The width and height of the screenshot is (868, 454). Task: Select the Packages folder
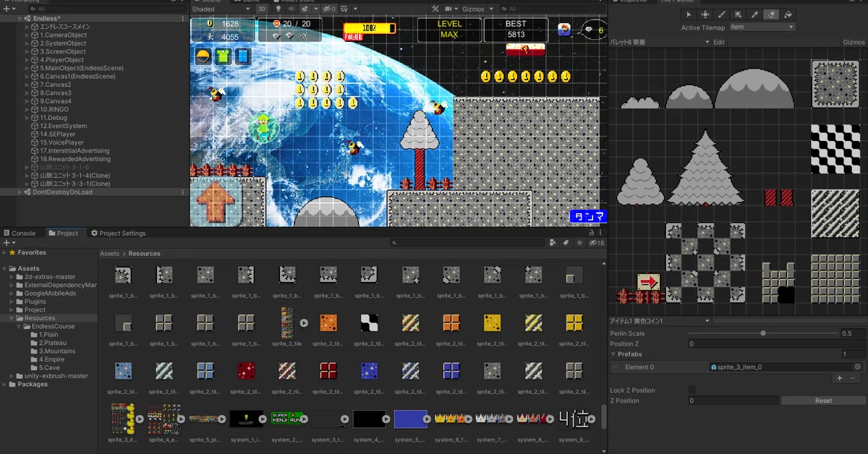pos(33,385)
